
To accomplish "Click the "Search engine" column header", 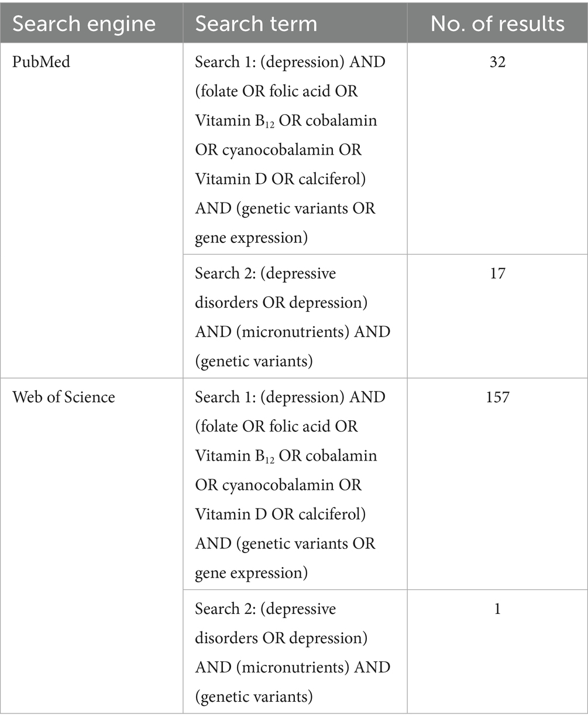I will [x=84, y=24].
